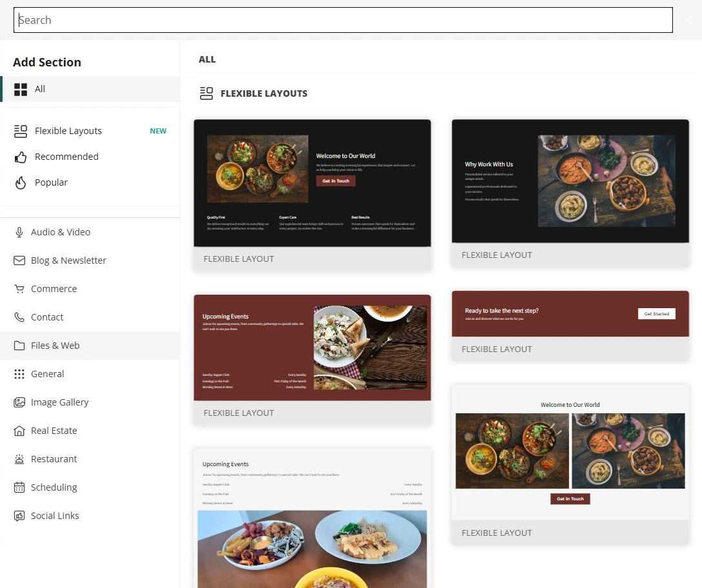This screenshot has width=702, height=588.
Task: Select the Contact category
Action: [x=90, y=317]
